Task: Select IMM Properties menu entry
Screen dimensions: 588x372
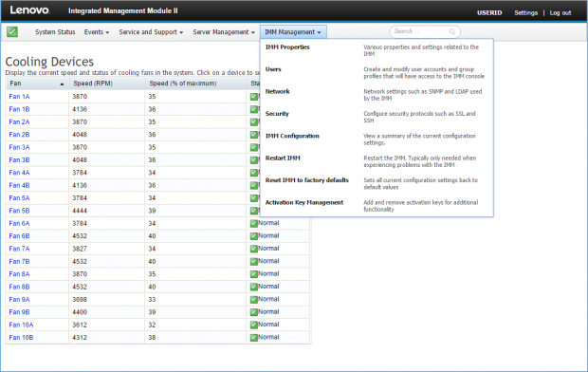Action: 287,47
